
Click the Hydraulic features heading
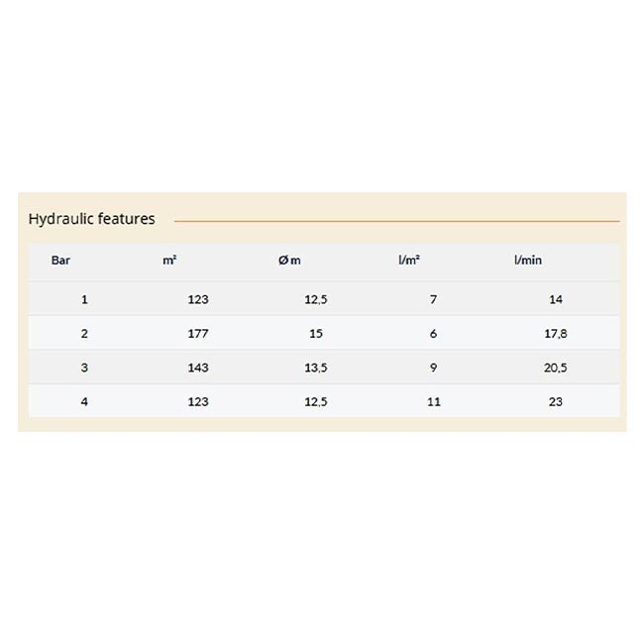tap(92, 219)
